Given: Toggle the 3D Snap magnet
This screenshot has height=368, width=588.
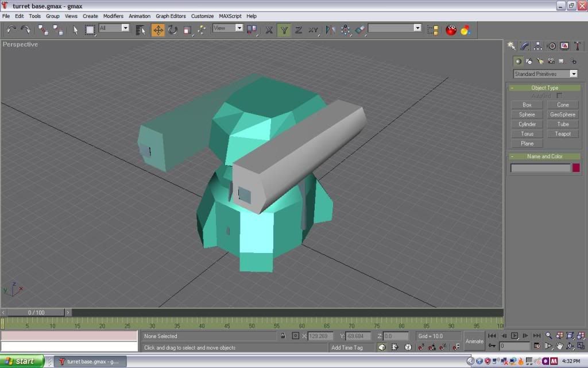Looking at the screenshot, I should [x=421, y=347].
